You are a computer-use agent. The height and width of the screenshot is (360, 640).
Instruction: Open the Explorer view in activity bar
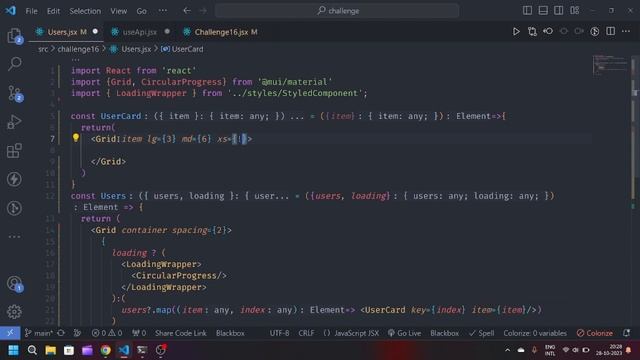[x=14, y=36]
